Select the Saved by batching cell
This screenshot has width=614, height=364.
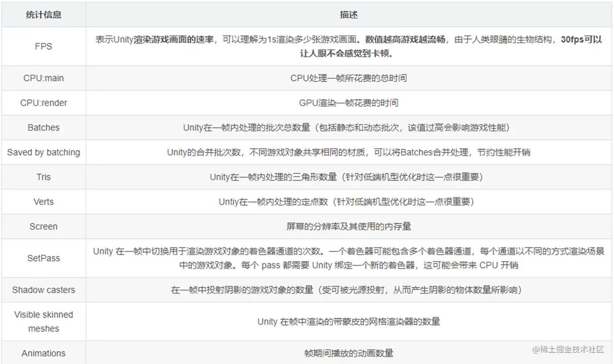44,152
